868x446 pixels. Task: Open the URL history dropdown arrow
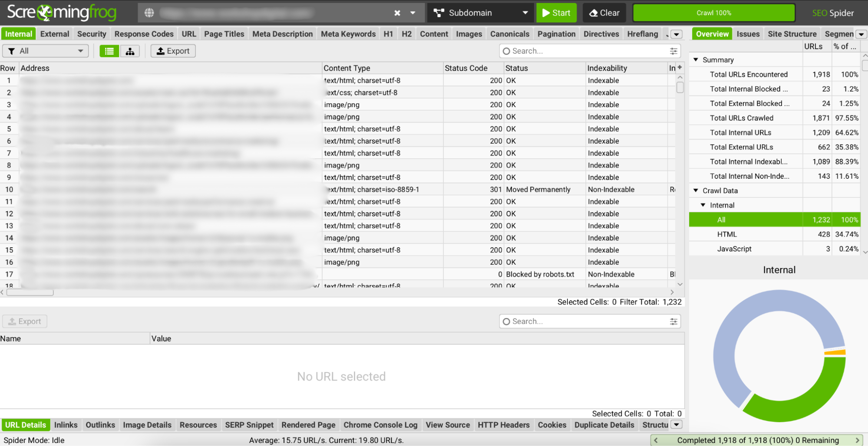(x=413, y=13)
